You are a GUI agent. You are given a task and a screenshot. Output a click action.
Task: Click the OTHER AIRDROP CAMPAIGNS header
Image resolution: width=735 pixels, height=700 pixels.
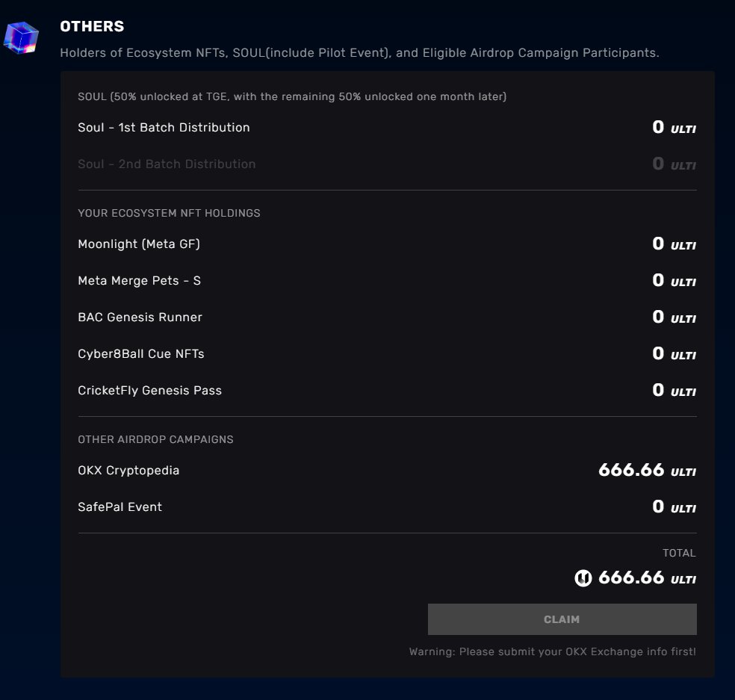tap(155, 439)
